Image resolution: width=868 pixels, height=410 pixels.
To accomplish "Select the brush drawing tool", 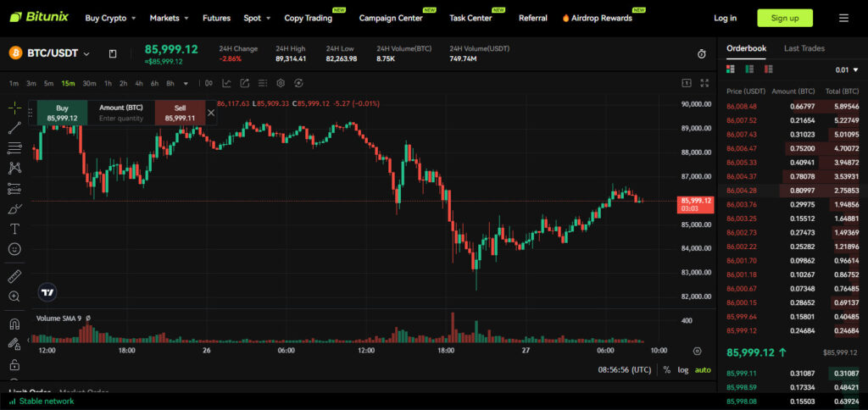I will click(14, 208).
